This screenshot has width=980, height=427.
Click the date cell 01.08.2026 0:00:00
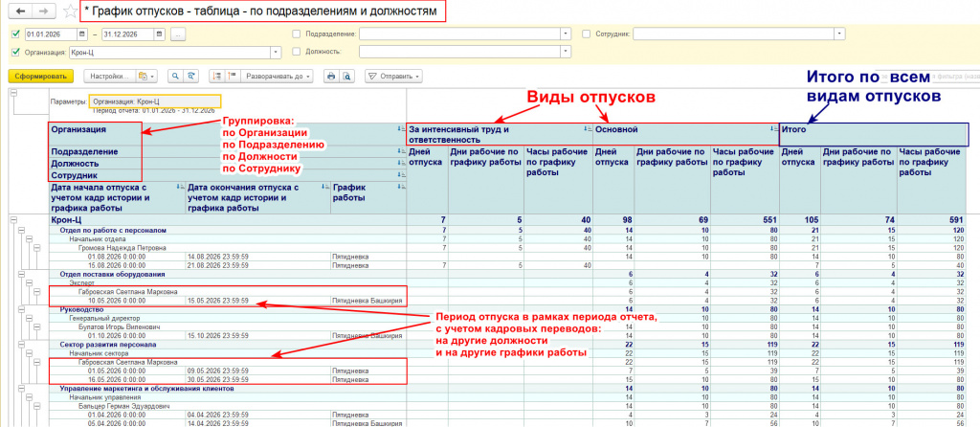pos(117,257)
